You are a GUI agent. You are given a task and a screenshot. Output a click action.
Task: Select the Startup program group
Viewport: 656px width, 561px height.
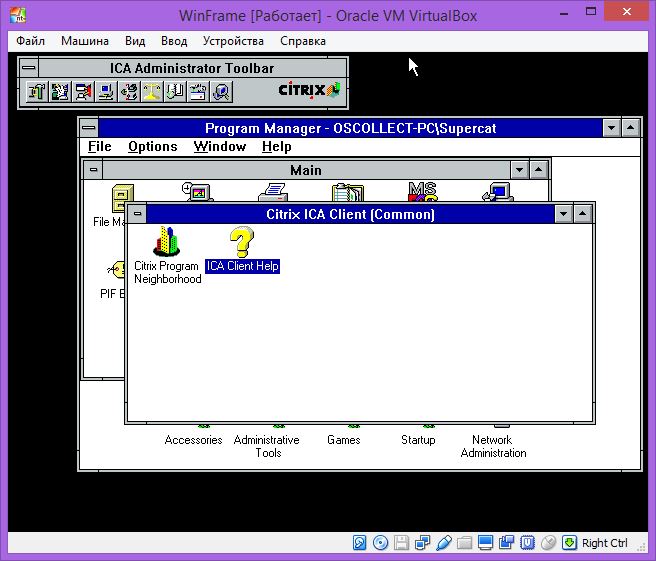pyautogui.click(x=418, y=440)
